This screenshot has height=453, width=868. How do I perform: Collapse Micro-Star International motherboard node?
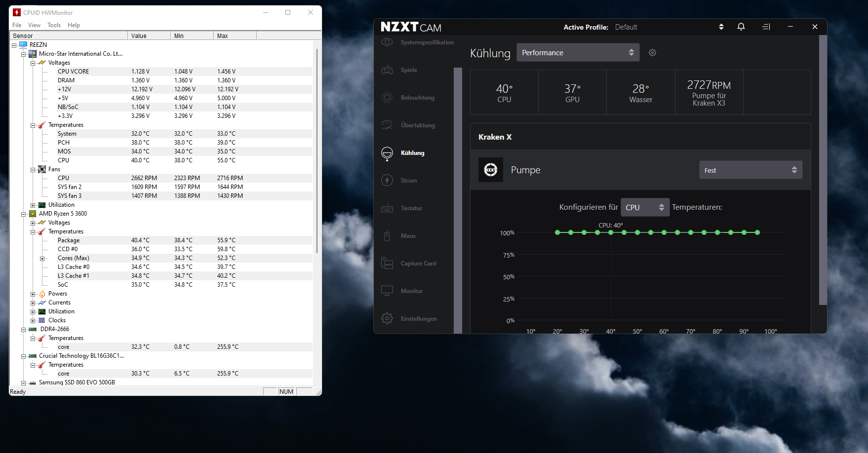(x=23, y=54)
